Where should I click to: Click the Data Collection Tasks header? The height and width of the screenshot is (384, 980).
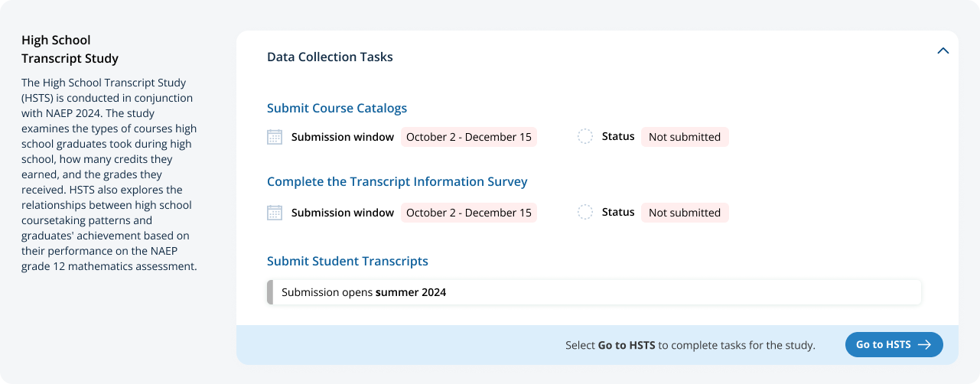pos(330,57)
